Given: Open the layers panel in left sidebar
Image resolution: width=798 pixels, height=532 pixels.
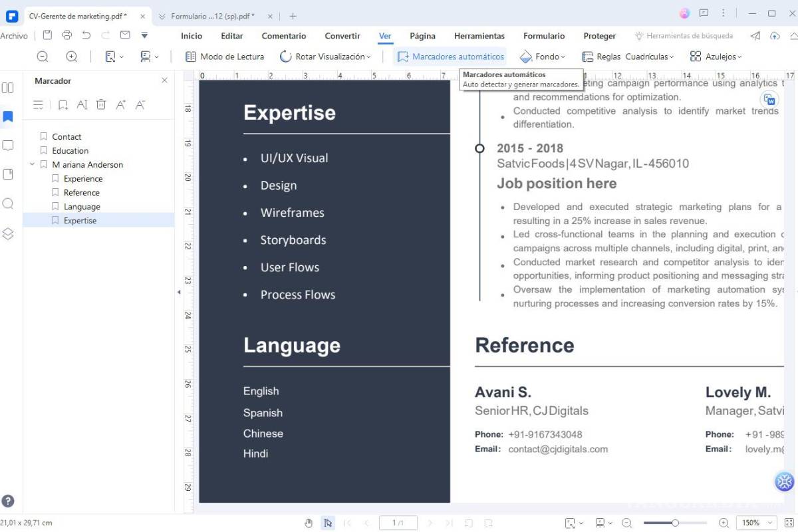Looking at the screenshot, I should (x=8, y=233).
